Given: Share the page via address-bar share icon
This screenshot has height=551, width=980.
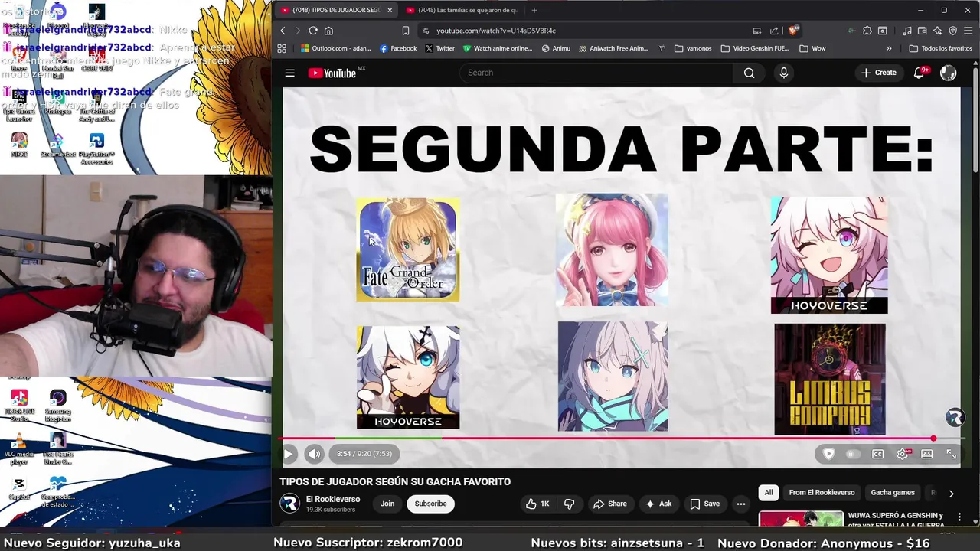Looking at the screenshot, I should coord(774,31).
